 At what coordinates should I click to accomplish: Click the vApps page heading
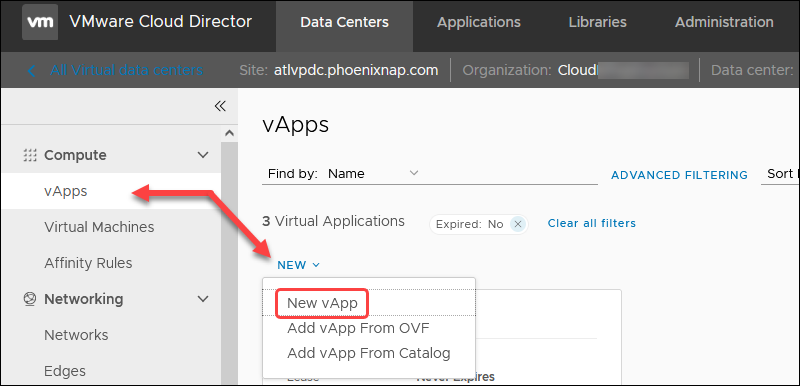click(295, 125)
